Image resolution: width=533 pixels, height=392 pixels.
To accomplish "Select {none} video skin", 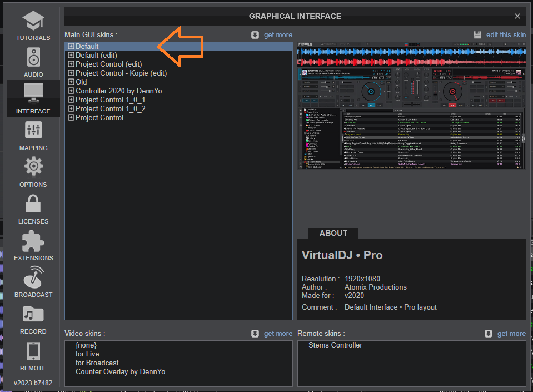I will (x=86, y=345).
